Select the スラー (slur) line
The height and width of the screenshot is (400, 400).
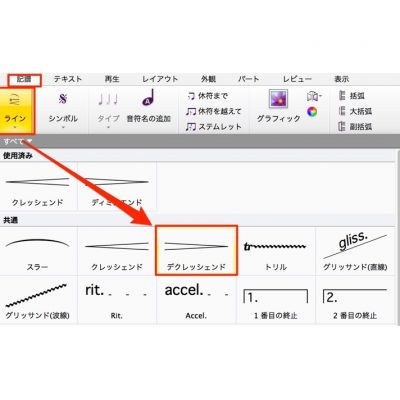[x=38, y=251]
